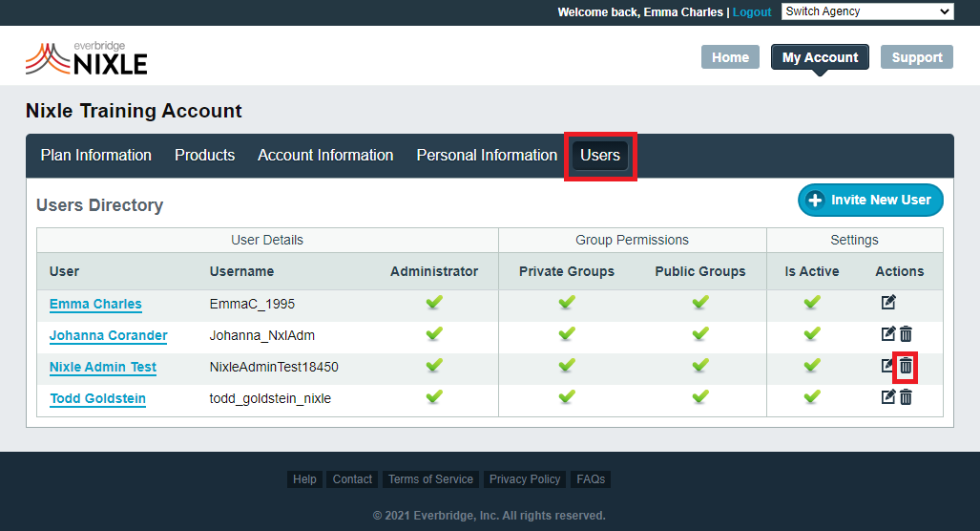
Task: Open the Contact footer link
Action: 352,479
